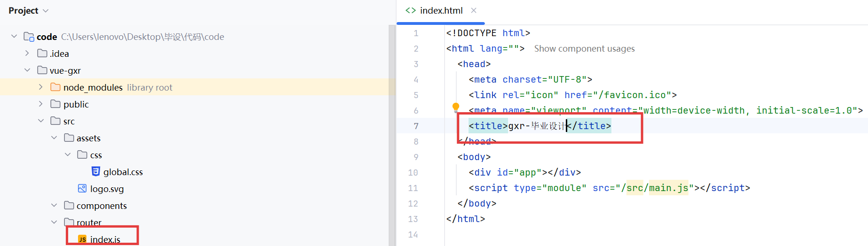The width and height of the screenshot is (868, 246).
Task: Click the closing </html> tag
Action: point(465,219)
